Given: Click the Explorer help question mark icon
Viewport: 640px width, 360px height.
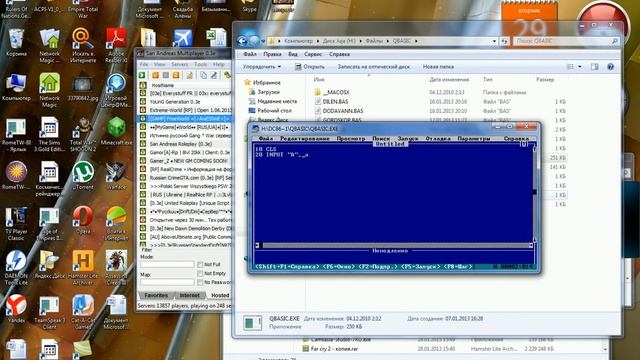Looking at the screenshot, I should [610, 67].
